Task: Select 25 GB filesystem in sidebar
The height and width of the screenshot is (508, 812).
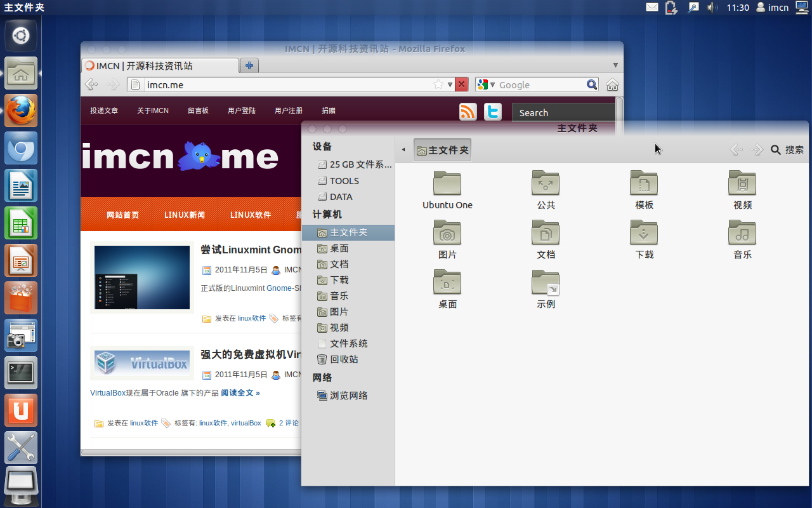Action: click(348, 164)
